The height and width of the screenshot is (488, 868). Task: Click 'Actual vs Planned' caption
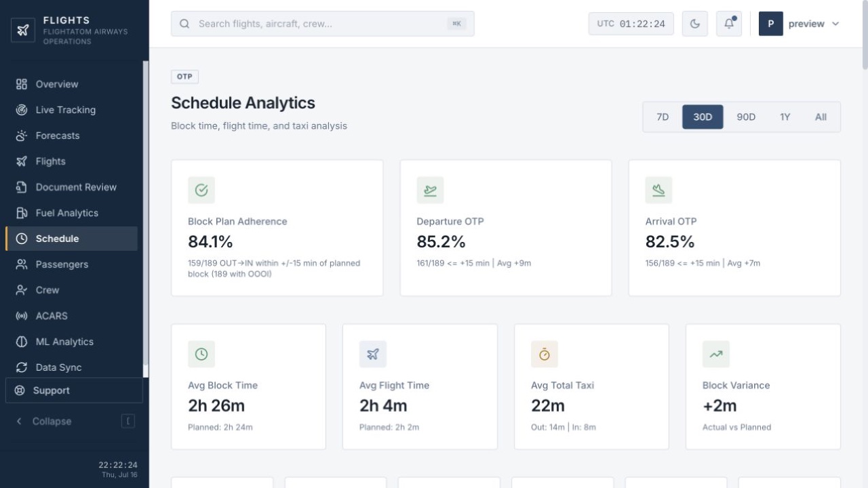pyautogui.click(x=737, y=427)
